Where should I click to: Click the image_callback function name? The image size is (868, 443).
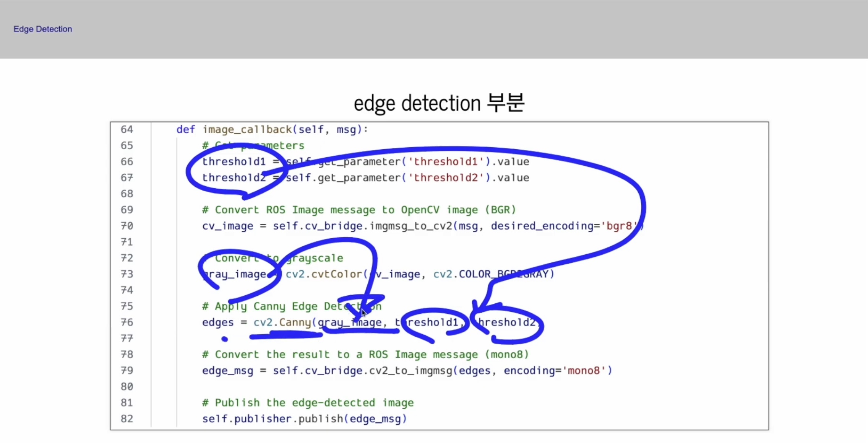coord(247,130)
